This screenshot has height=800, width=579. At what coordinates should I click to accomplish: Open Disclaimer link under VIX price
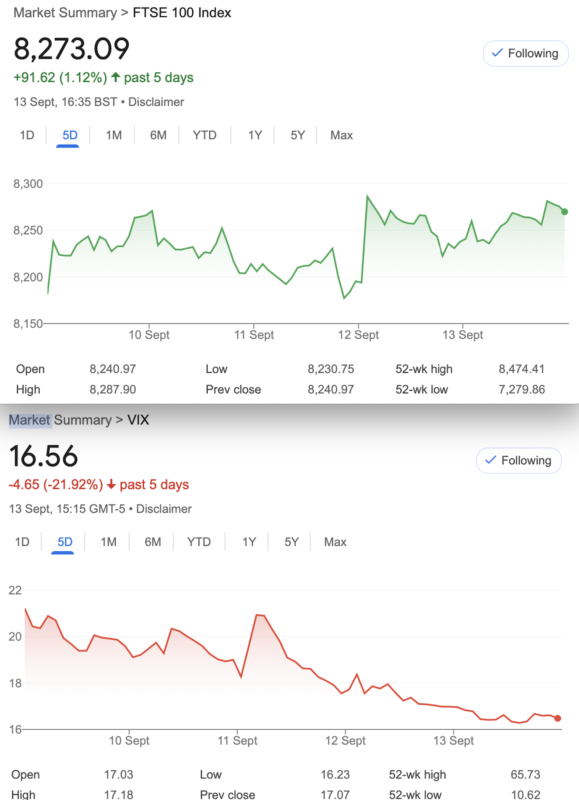pyautogui.click(x=164, y=509)
